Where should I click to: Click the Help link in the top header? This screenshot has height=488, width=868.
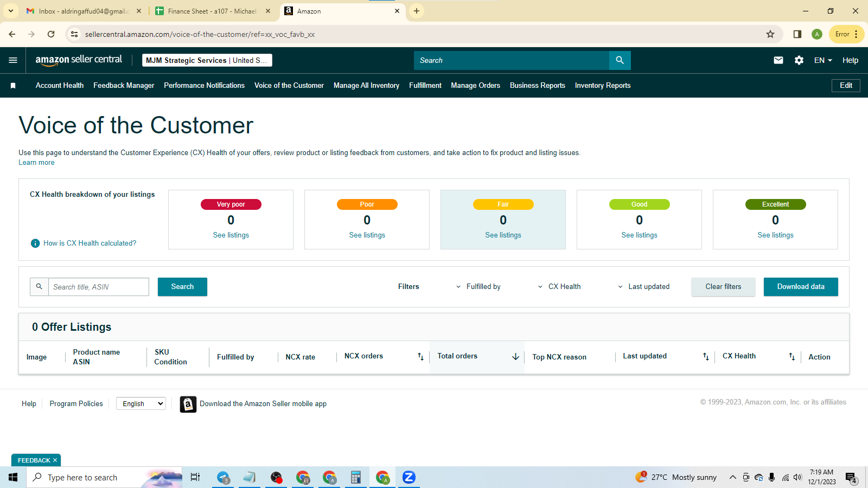coord(850,60)
